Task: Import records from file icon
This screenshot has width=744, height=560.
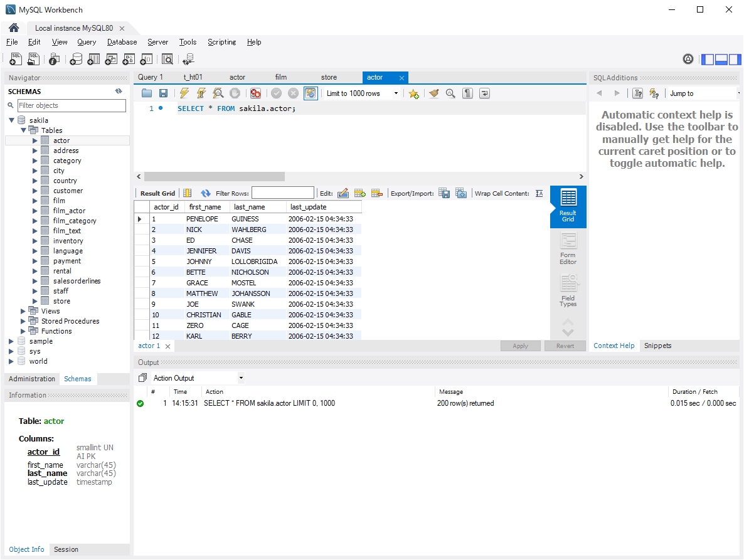Action: (x=461, y=193)
